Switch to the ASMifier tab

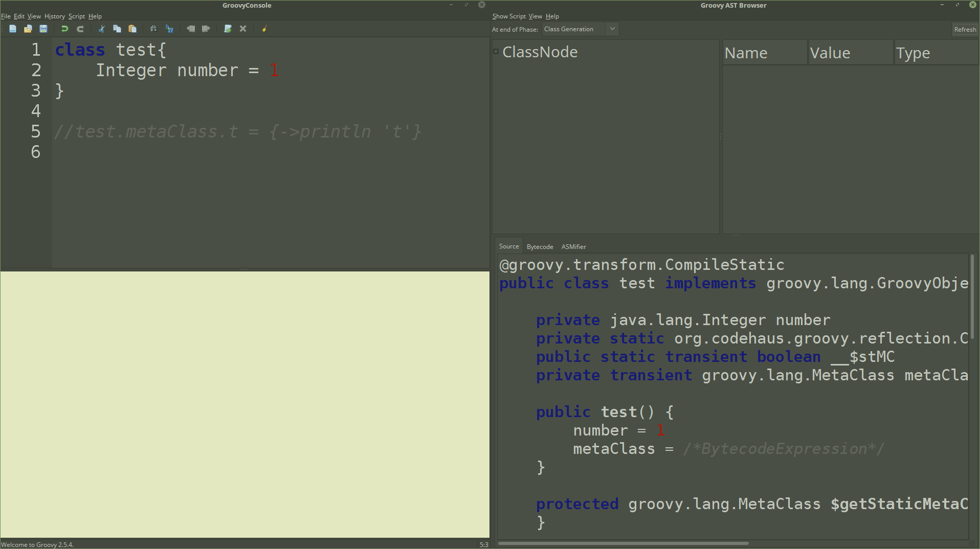point(573,247)
